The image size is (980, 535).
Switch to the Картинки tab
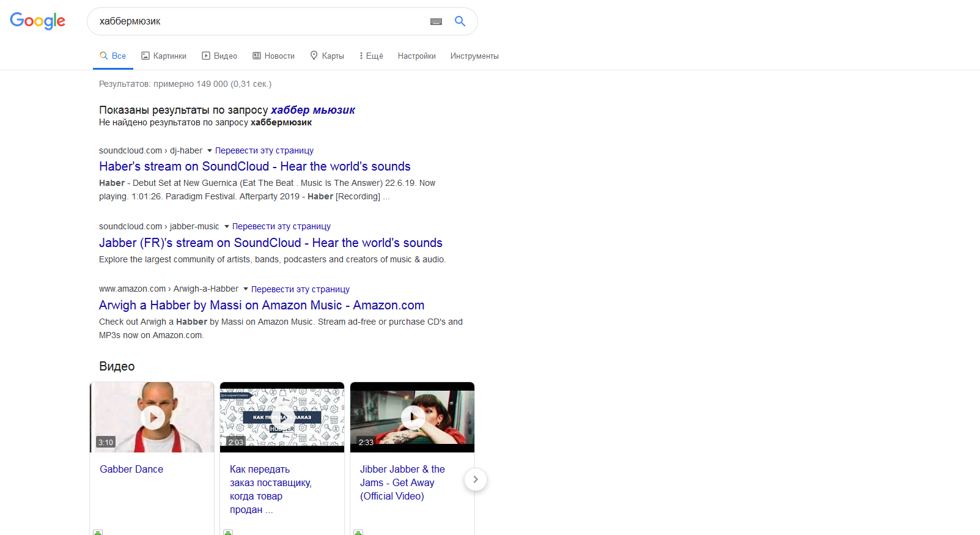click(x=164, y=56)
